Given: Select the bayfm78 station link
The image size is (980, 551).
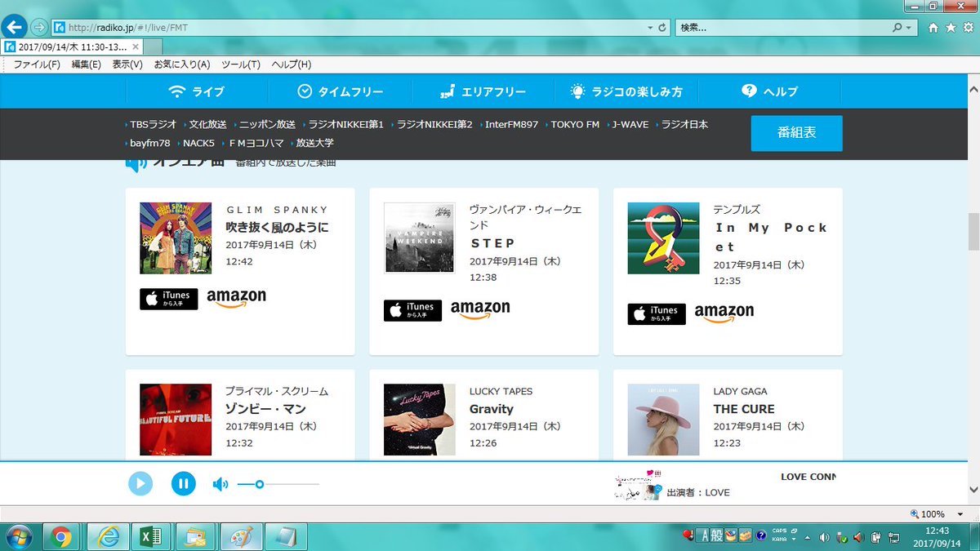Looking at the screenshot, I should point(149,143).
